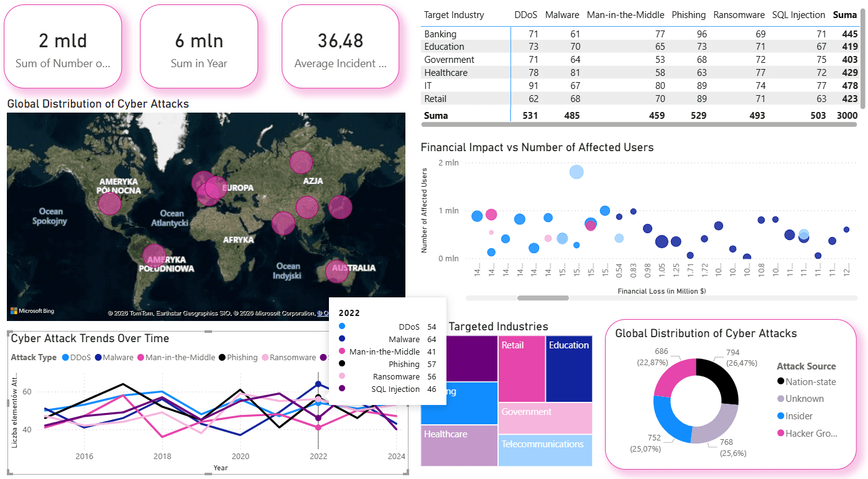
Task: Click the grand total 3000 in the table
Action: (x=847, y=115)
